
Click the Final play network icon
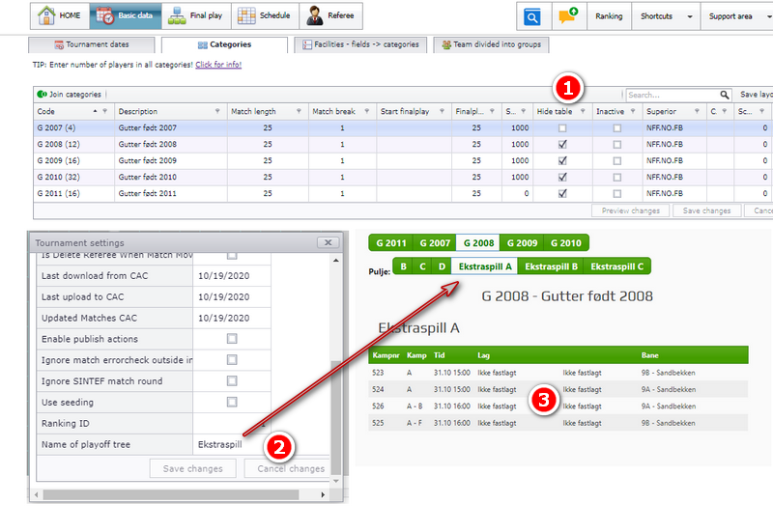[177, 15]
